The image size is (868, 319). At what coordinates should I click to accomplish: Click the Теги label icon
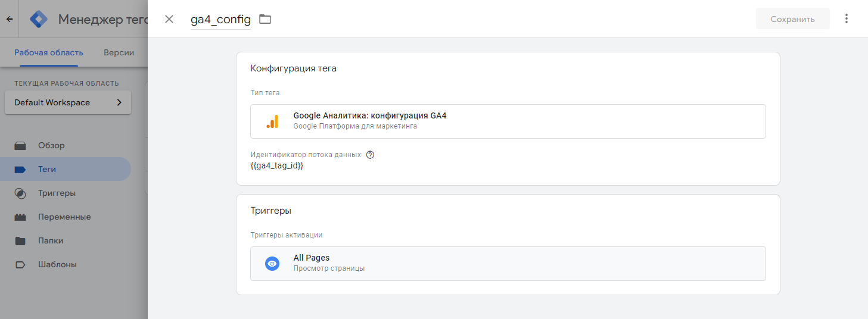click(20, 169)
